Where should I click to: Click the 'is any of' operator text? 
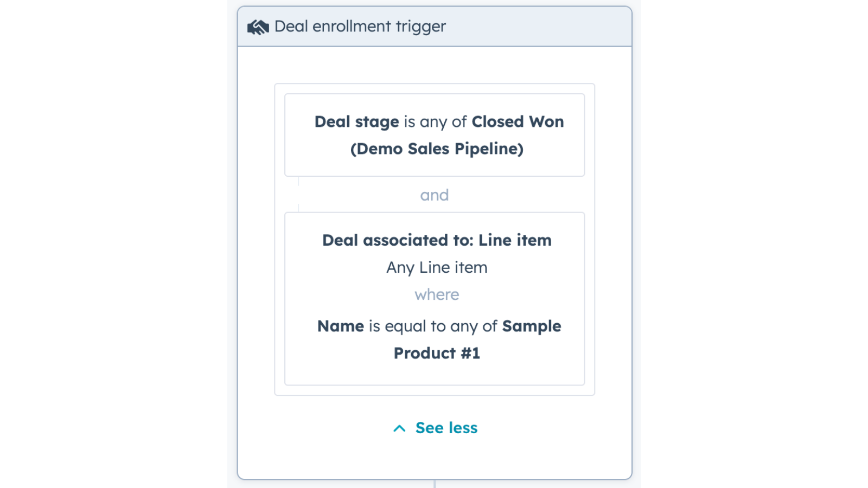tap(435, 122)
